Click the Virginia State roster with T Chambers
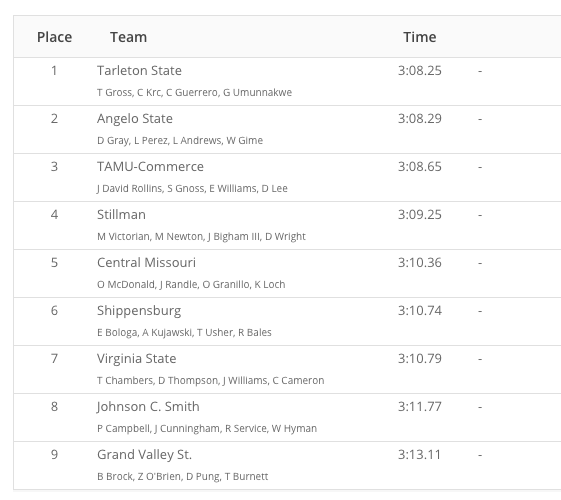Viewport: 561px width, 500px height. pos(210,380)
